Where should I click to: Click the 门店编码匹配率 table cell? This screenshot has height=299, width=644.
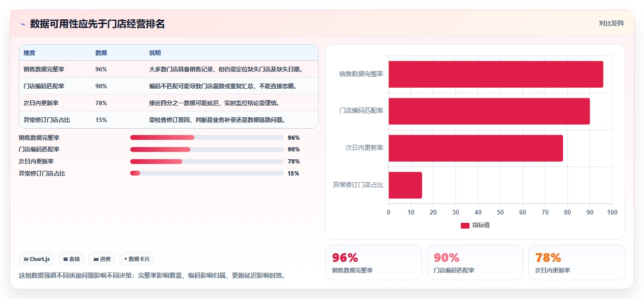point(44,86)
